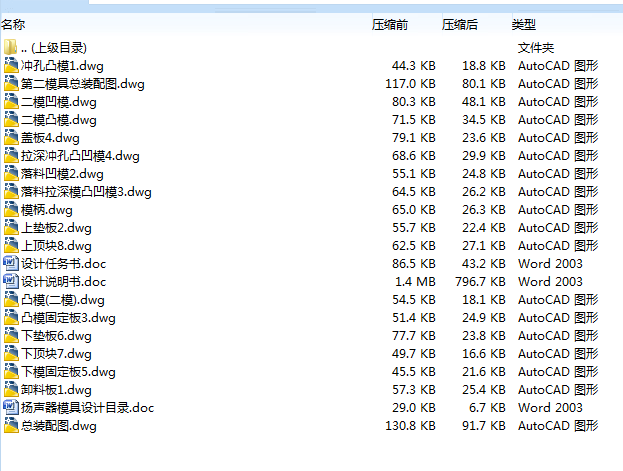The image size is (623, 471).
Task: Click the file name 模柄.dwg
Action: [x=46, y=209]
